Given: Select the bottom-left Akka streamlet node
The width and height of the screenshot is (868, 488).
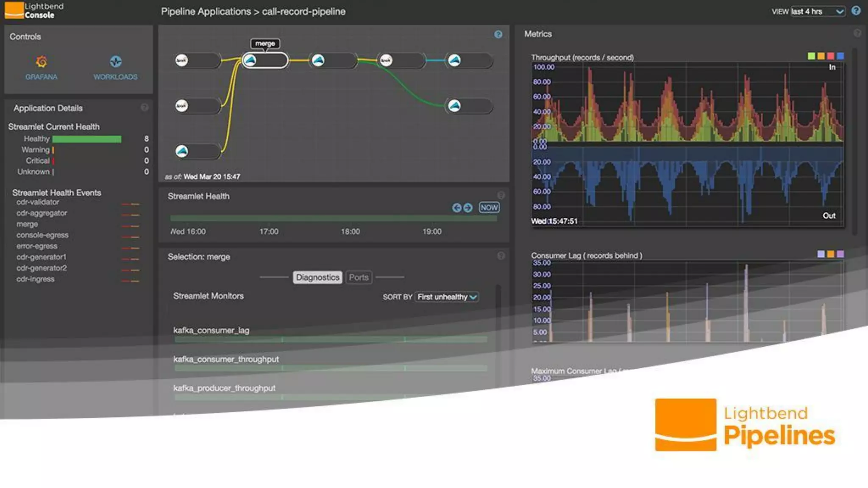Looking at the screenshot, I should click(x=182, y=151).
